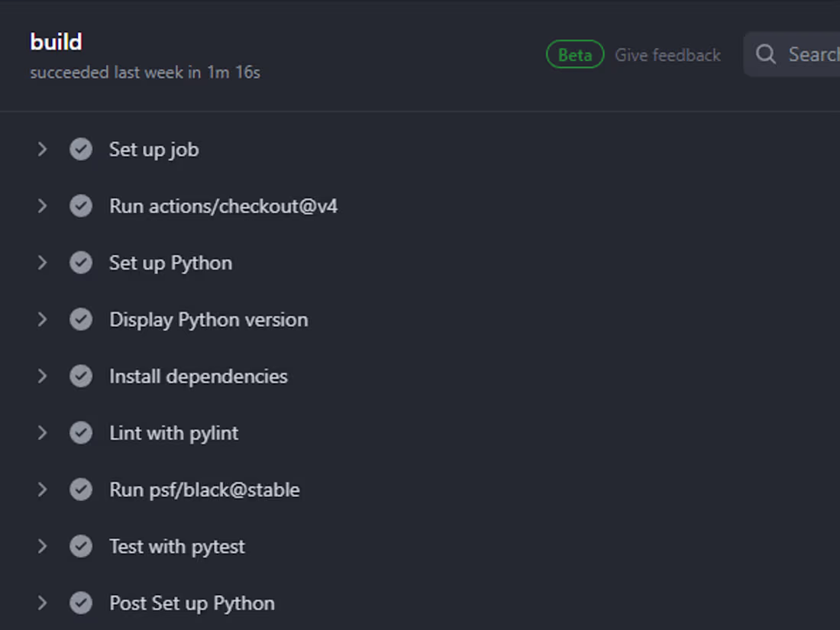
Task: Click the magnifier icon in the search box
Action: click(x=765, y=54)
